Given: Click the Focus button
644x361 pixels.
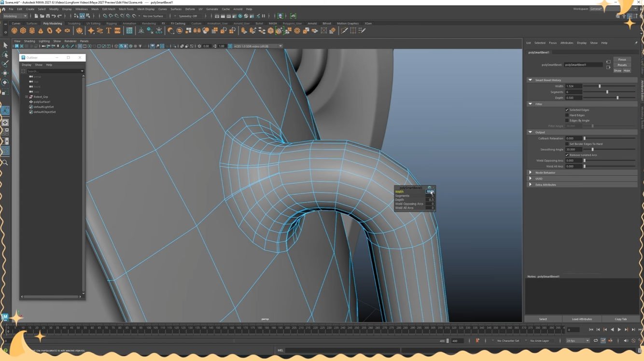Looking at the screenshot, I should click(x=622, y=59).
